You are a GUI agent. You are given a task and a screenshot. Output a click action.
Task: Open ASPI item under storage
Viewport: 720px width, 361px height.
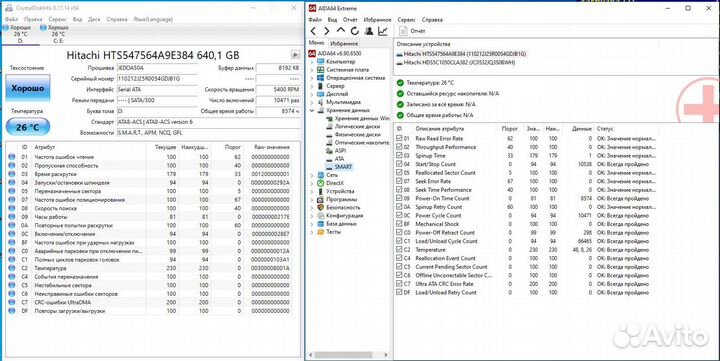tap(340, 151)
